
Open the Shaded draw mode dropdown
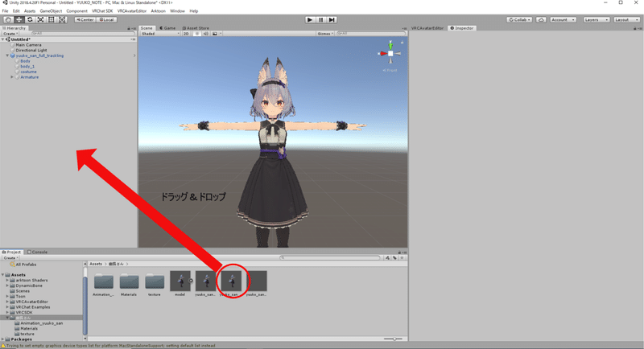coord(160,34)
